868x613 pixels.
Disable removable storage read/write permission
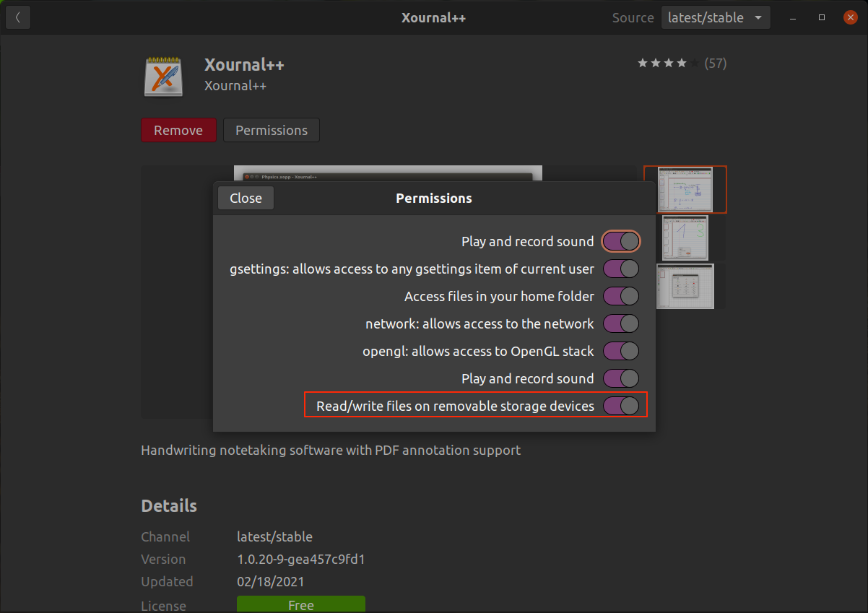coord(620,405)
